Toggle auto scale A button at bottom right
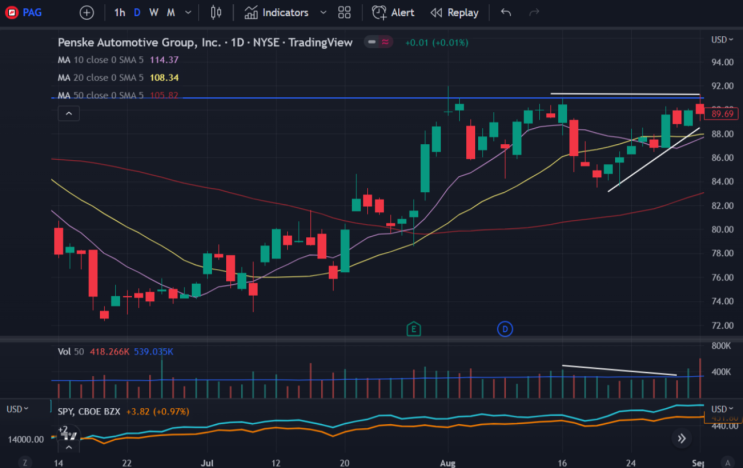Screen dimensions: 743x468 [x=727, y=462]
